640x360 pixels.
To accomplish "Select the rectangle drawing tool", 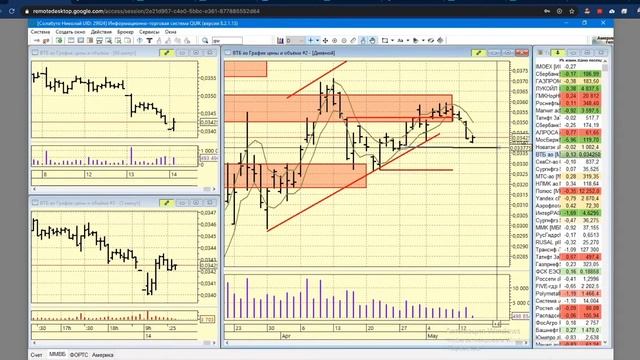I will point(385,40).
